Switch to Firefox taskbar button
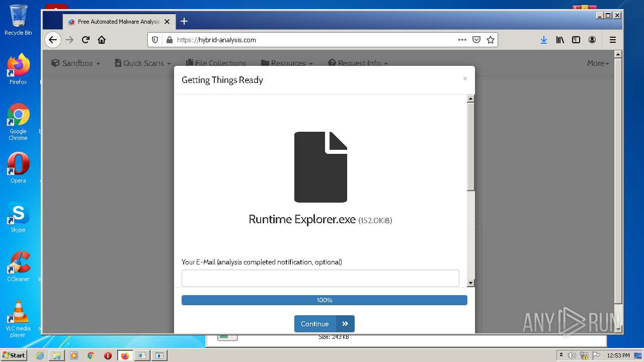 coord(125,355)
